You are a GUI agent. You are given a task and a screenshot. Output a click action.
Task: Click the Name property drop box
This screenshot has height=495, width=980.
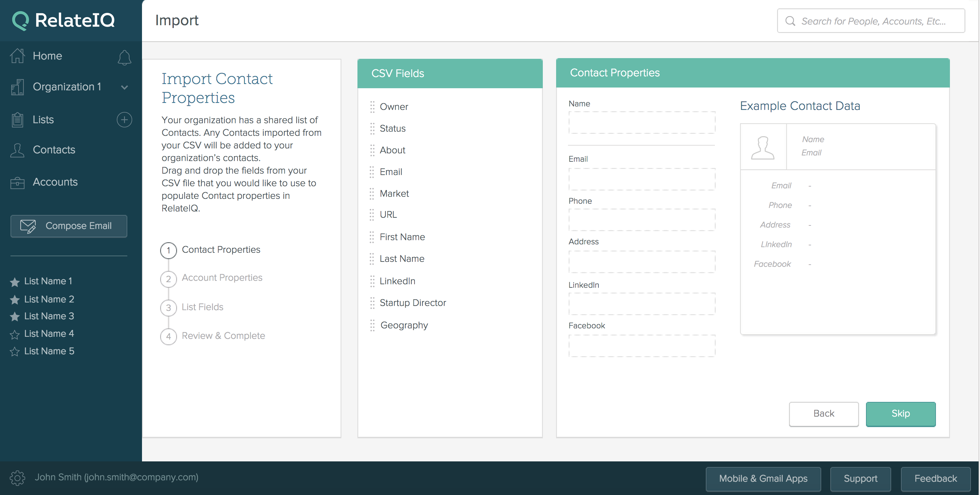click(x=642, y=123)
